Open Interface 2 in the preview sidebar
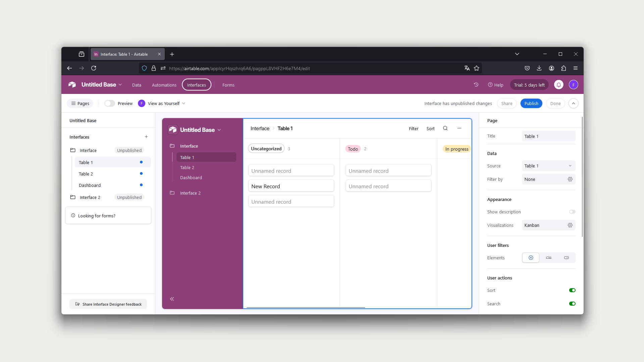 click(190, 193)
